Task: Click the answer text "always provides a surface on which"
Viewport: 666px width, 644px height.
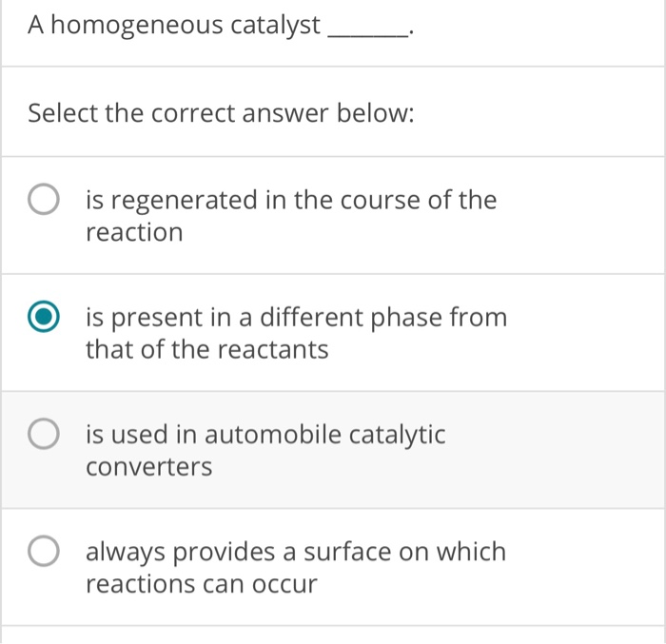Action: click(x=296, y=552)
